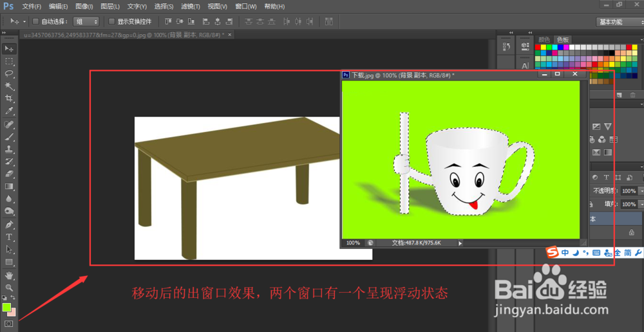
Task: Pick the red swatch in 色板
Action: [538, 47]
